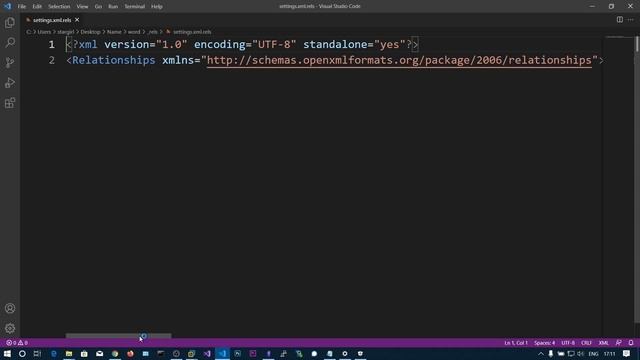Click the Name breadcrumb segment

click(x=114, y=32)
